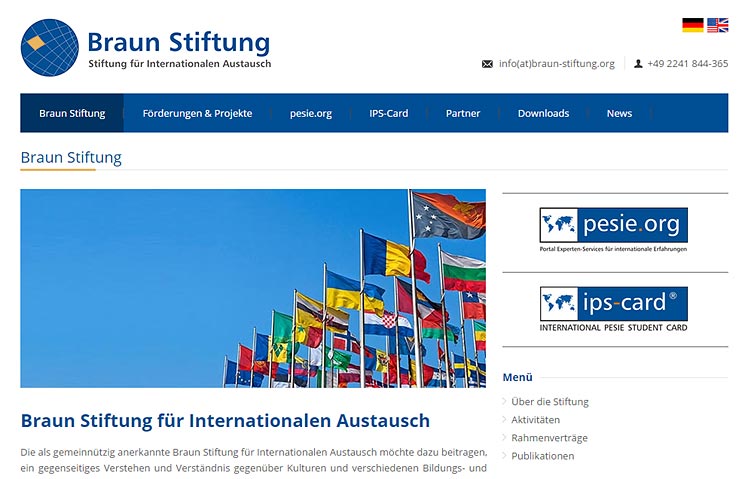Click the Menü sidebar heading

click(x=517, y=377)
